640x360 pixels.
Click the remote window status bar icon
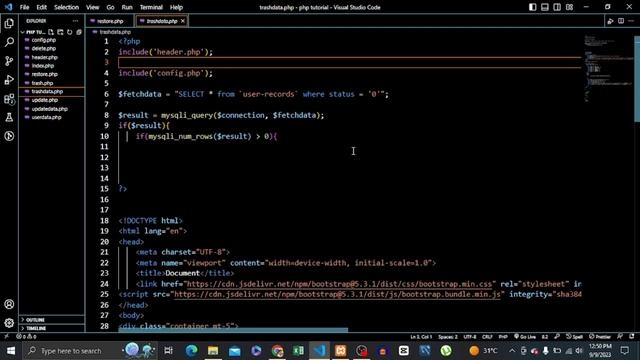click(x=7, y=337)
